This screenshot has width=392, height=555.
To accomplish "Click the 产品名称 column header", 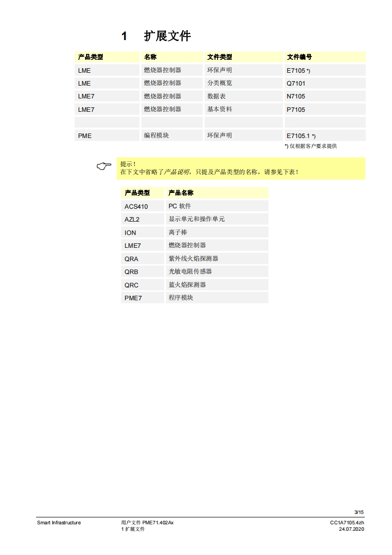I will [x=181, y=192].
